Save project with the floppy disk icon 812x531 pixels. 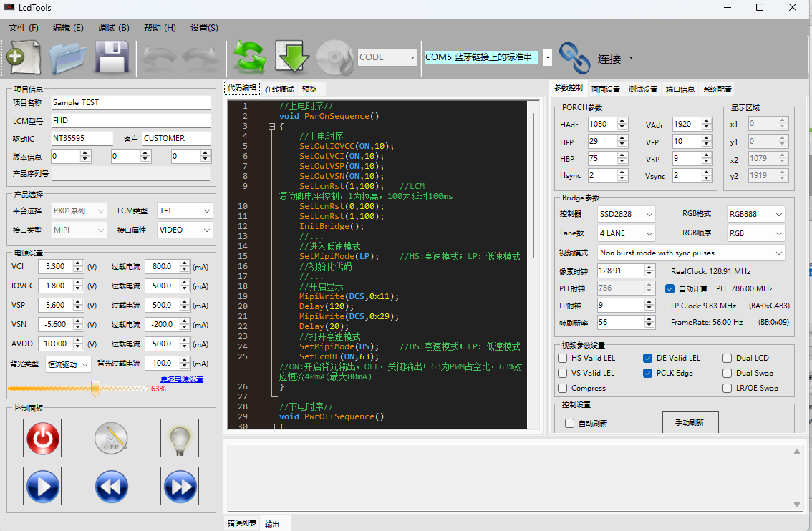pos(112,57)
